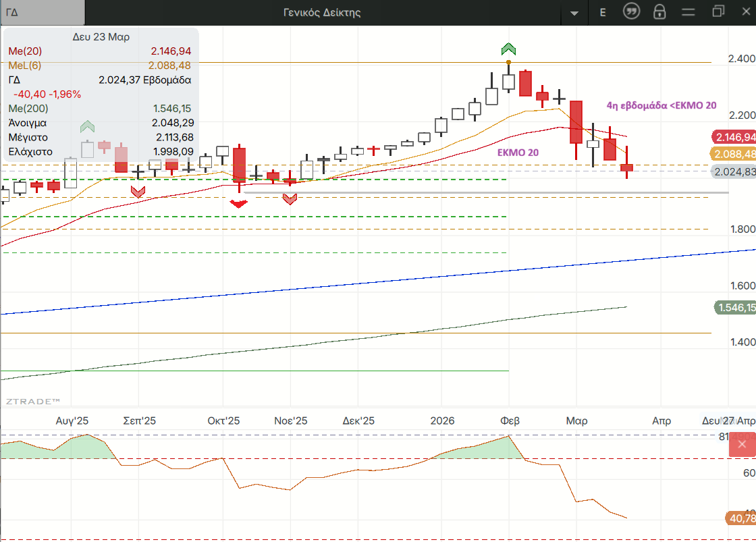Open the two-line hamburger menu icon
This screenshot has height=542, width=756.
click(688, 12)
